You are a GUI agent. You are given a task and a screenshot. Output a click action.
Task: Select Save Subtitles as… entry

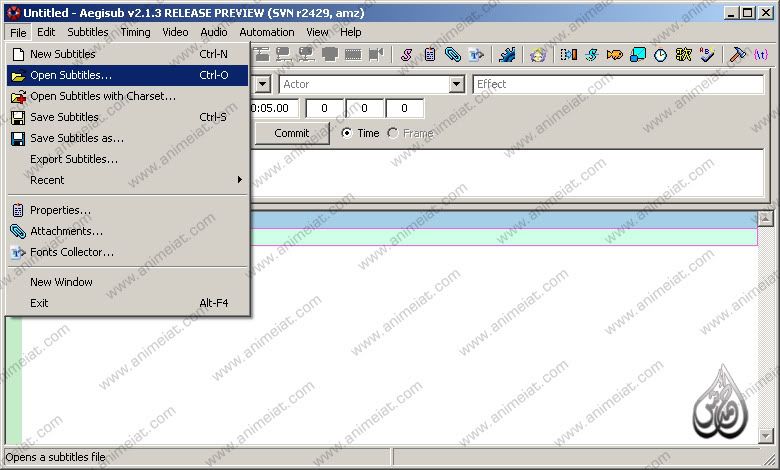tap(127, 138)
